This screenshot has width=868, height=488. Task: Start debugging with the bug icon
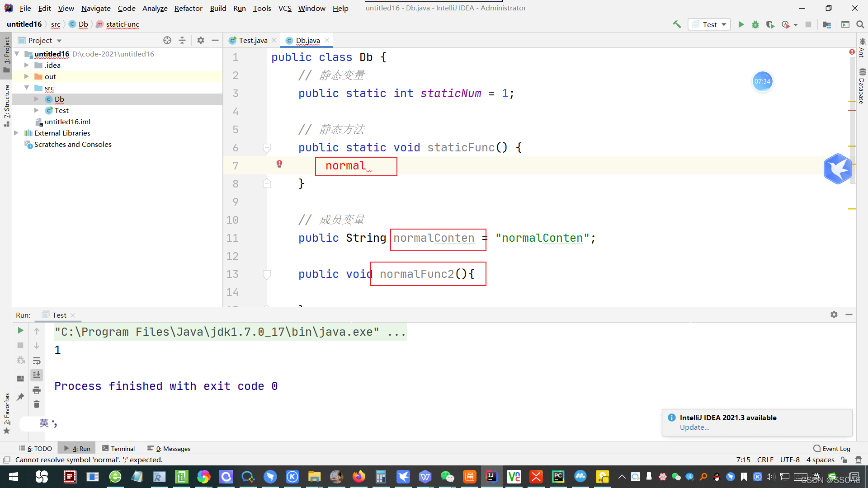pyautogui.click(x=755, y=24)
